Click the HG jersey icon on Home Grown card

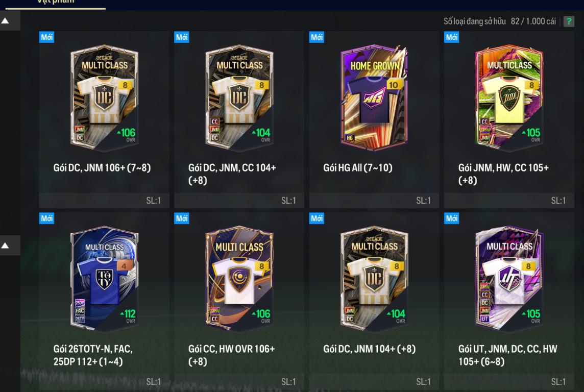pos(373,99)
